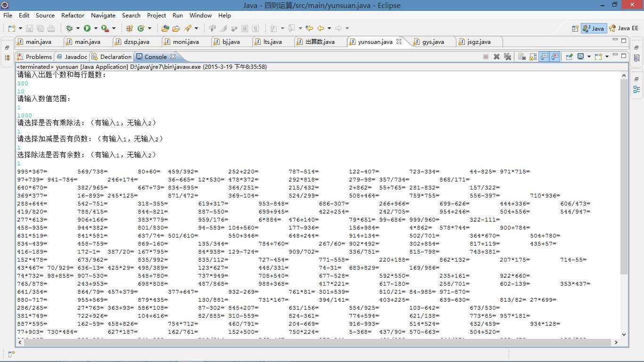Screen dimensions: 644x362
Task: Click the Open Type icon
Action: point(165,28)
